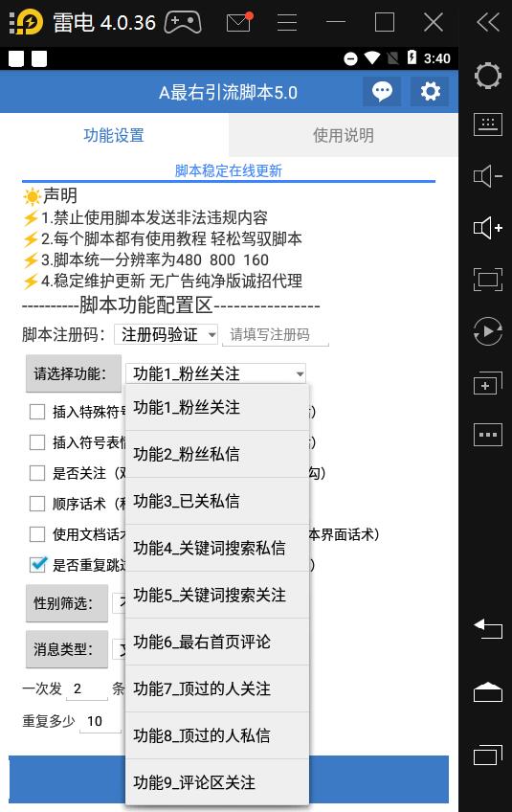Focus the 请填写注册码 input field

[276, 335]
